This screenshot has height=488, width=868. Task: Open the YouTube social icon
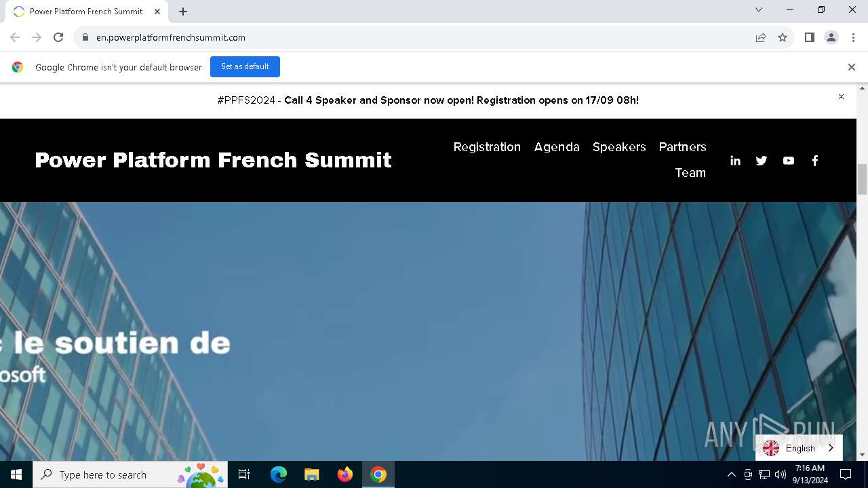(789, 161)
